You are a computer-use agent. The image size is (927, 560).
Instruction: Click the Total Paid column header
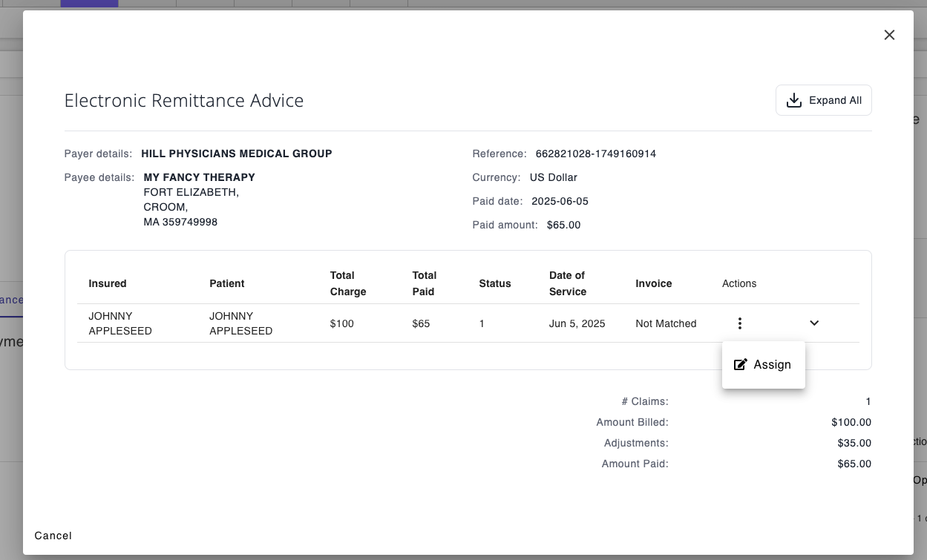pyautogui.click(x=425, y=283)
